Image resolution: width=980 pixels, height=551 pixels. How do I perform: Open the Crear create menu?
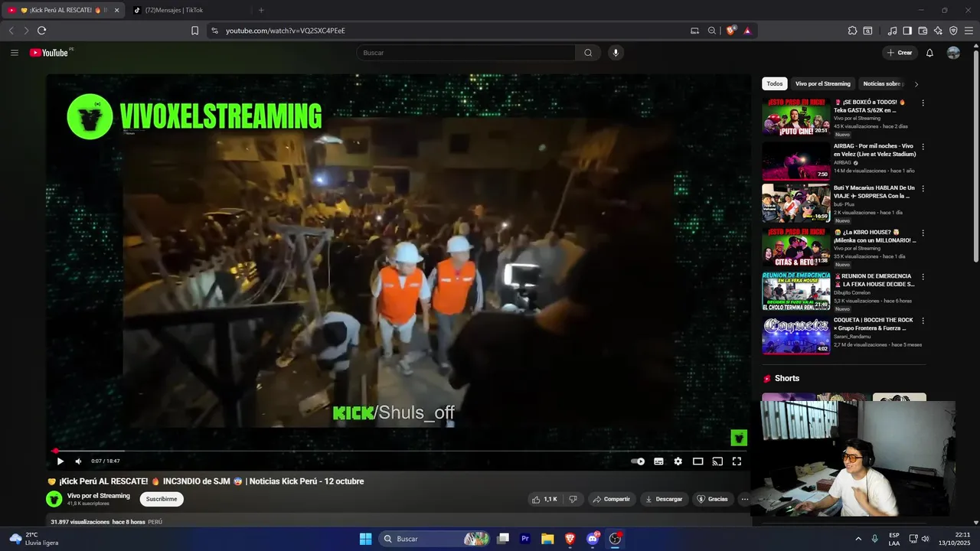click(x=900, y=53)
